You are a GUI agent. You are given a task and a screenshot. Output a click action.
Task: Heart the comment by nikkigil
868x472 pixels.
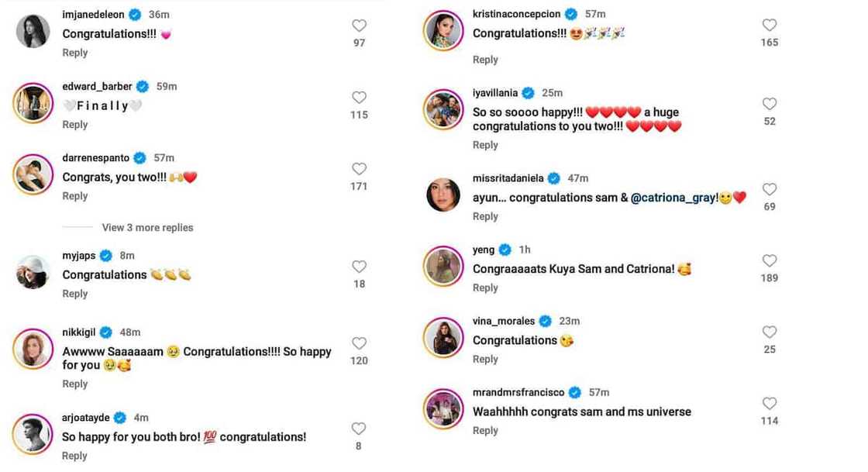[x=359, y=343]
